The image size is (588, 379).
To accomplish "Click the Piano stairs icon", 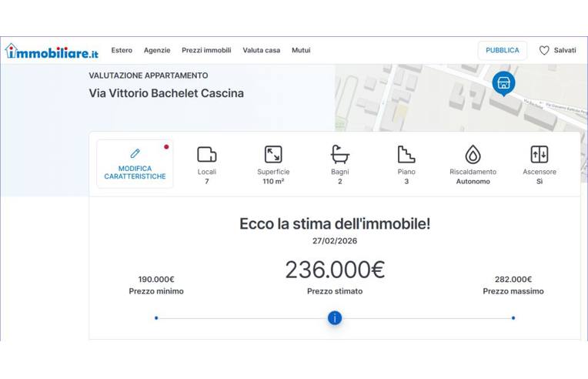I will pos(406,154).
